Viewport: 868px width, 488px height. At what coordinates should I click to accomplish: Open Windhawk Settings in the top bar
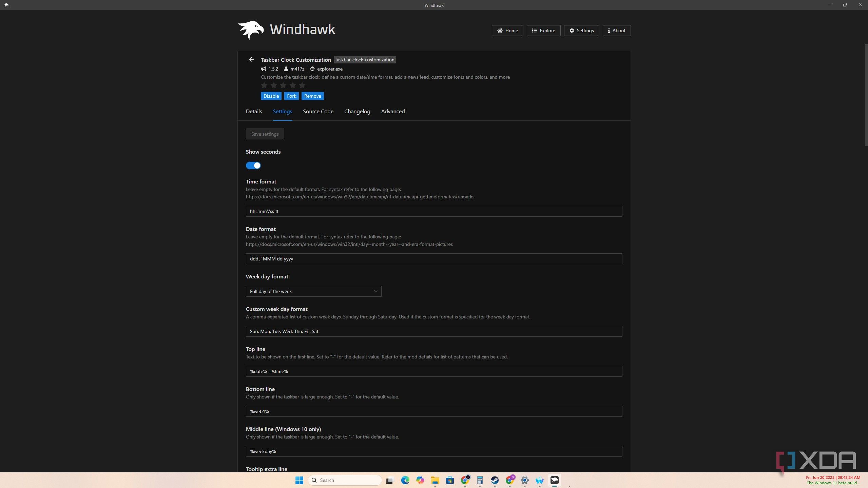tap(581, 31)
